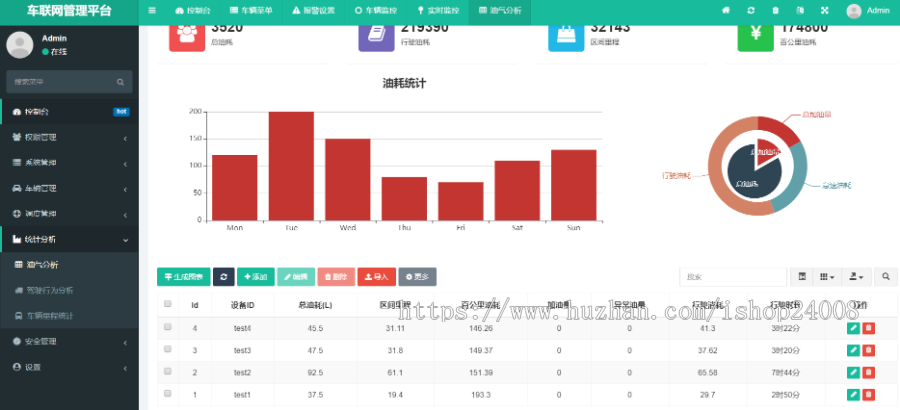Screen dimensions: 900x410
Task: Check the checkbox for row Id 1
Action: [168, 393]
